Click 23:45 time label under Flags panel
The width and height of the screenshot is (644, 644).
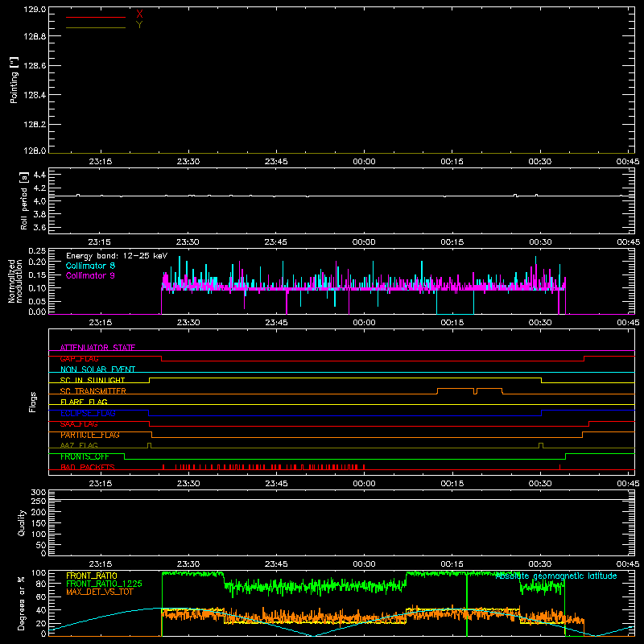[276, 484]
